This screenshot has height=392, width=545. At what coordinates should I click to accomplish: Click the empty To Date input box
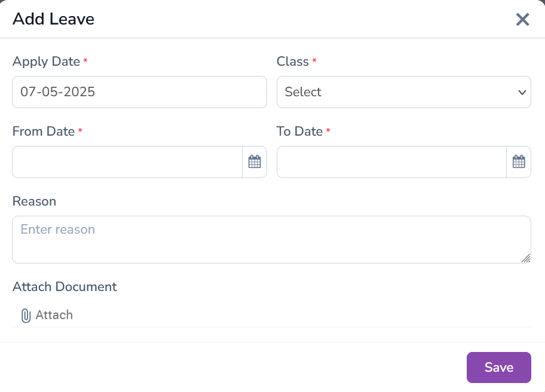point(391,161)
